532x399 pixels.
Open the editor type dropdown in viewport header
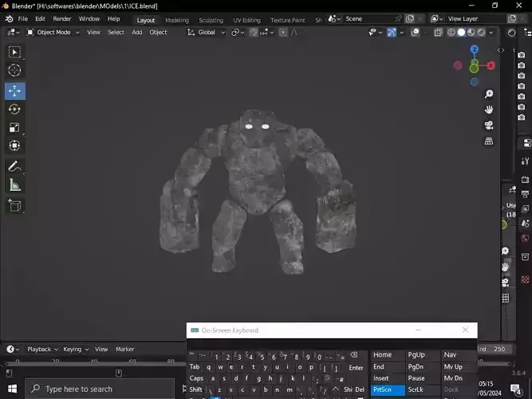click(x=14, y=32)
